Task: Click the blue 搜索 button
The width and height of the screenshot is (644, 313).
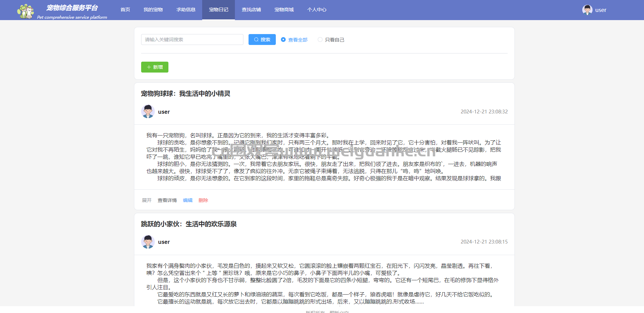Action: 262,40
